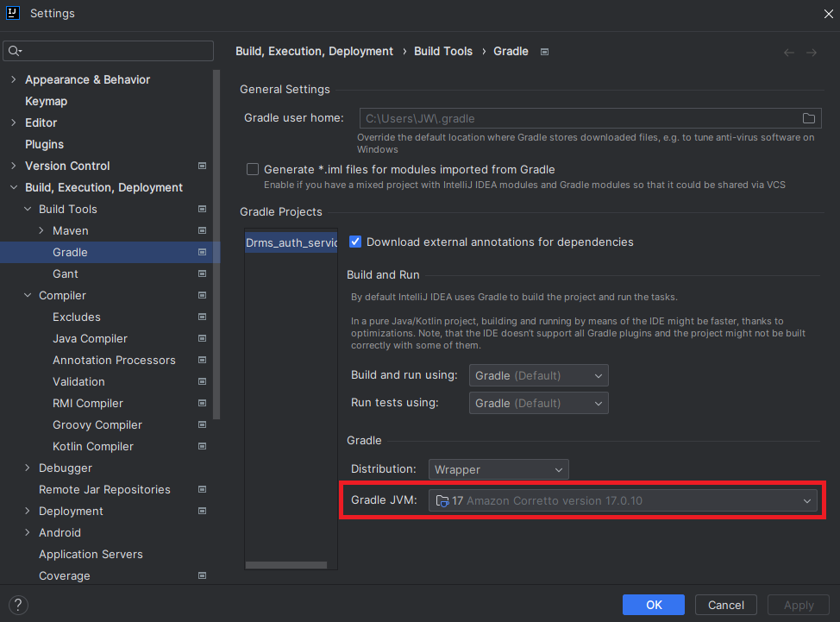Viewport: 840px width, 622px height.
Task: Click JDK folder icon in Gradle JVM field
Action: click(x=442, y=501)
